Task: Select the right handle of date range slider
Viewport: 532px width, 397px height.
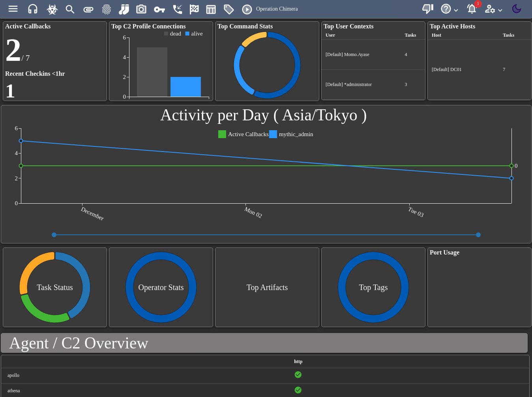Action: pyautogui.click(x=478, y=235)
